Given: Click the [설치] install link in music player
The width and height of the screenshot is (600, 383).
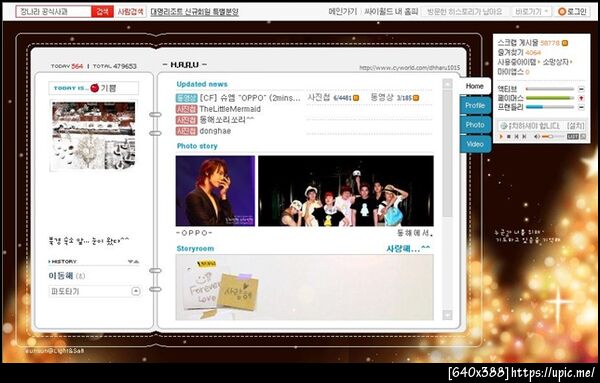Looking at the screenshot, I should [576, 126].
